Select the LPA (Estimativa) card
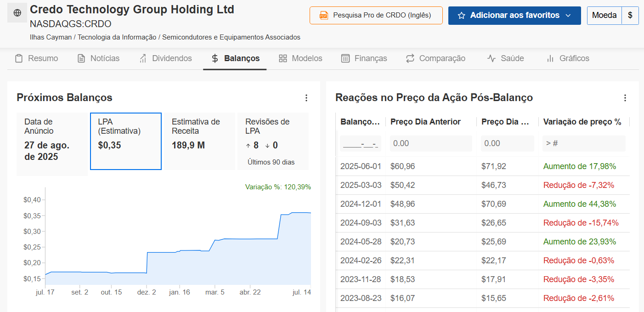 coord(126,141)
